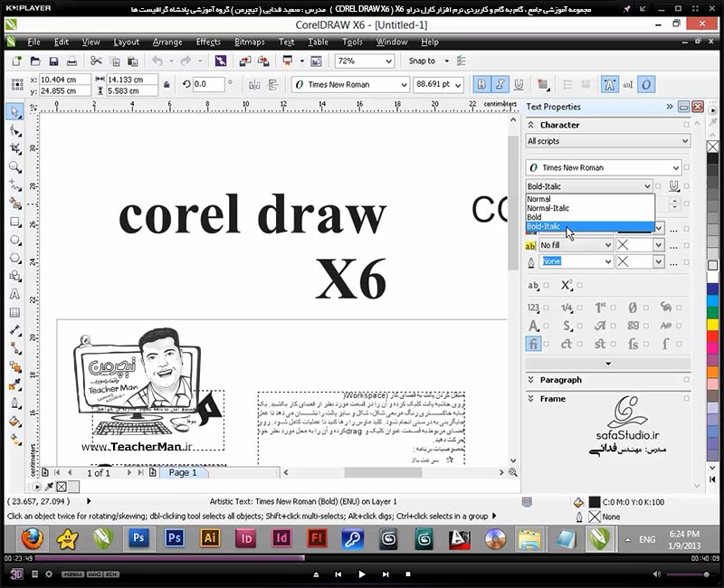Pick the no-color X swatch in palette

(x=712, y=147)
